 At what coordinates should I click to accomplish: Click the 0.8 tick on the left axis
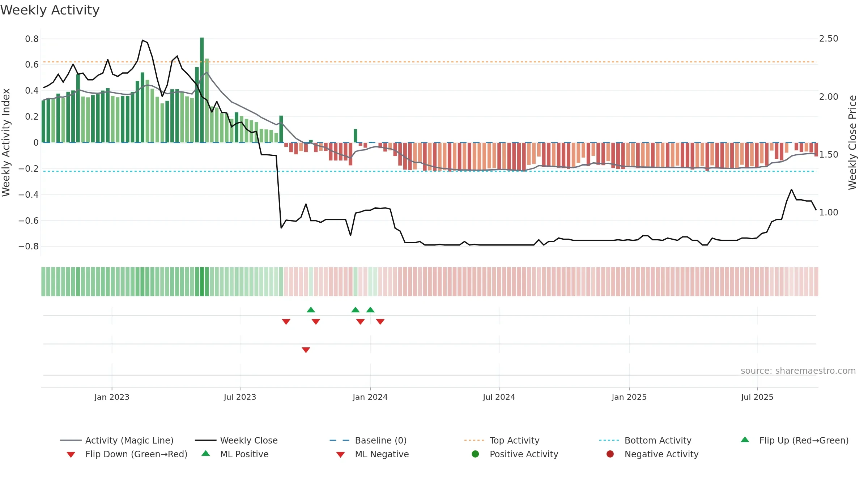point(32,39)
